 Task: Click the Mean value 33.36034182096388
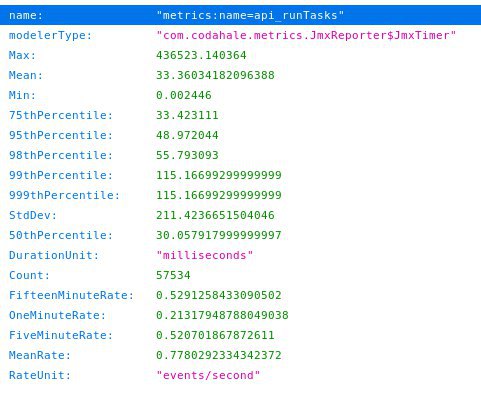215,75
